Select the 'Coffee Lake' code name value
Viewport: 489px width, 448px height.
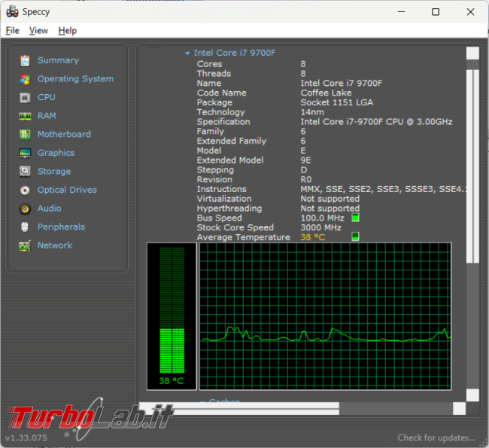326,93
